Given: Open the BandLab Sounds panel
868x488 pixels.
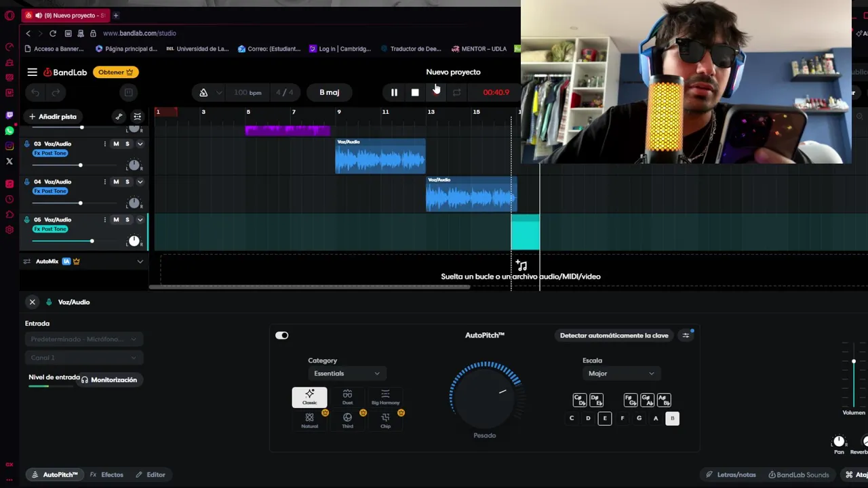Looking at the screenshot, I should pyautogui.click(x=798, y=474).
